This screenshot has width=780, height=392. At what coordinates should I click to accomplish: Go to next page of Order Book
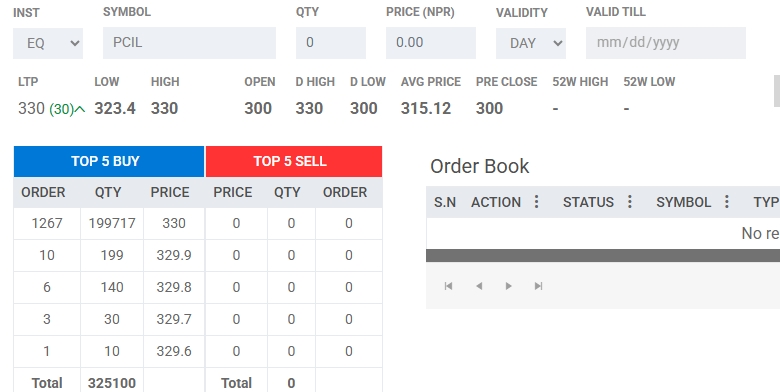(508, 286)
